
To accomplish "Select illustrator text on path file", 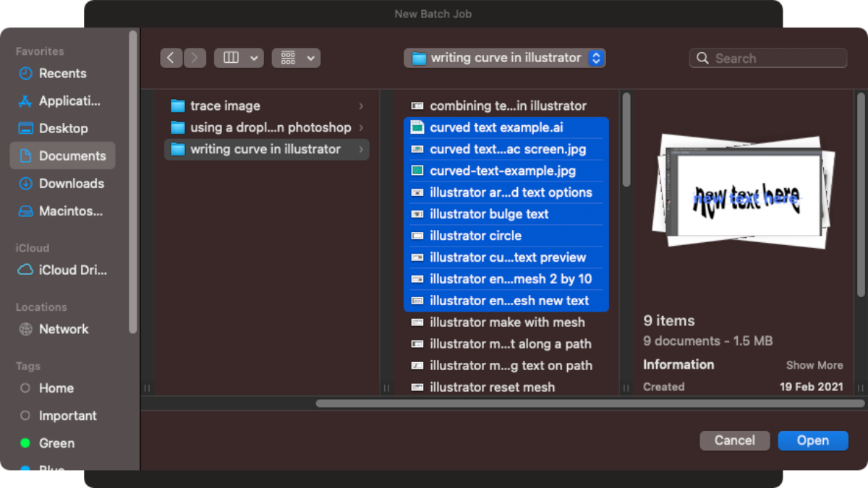I will coord(506,366).
